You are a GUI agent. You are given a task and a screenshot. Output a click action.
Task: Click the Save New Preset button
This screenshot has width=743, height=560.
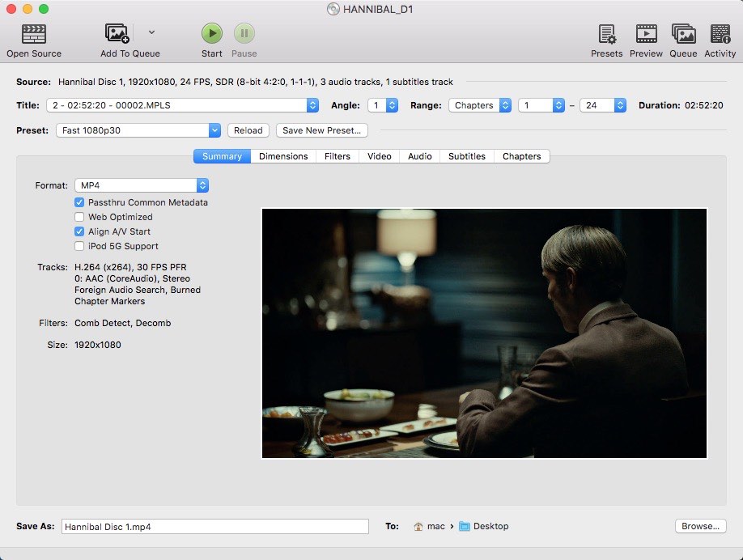321,130
